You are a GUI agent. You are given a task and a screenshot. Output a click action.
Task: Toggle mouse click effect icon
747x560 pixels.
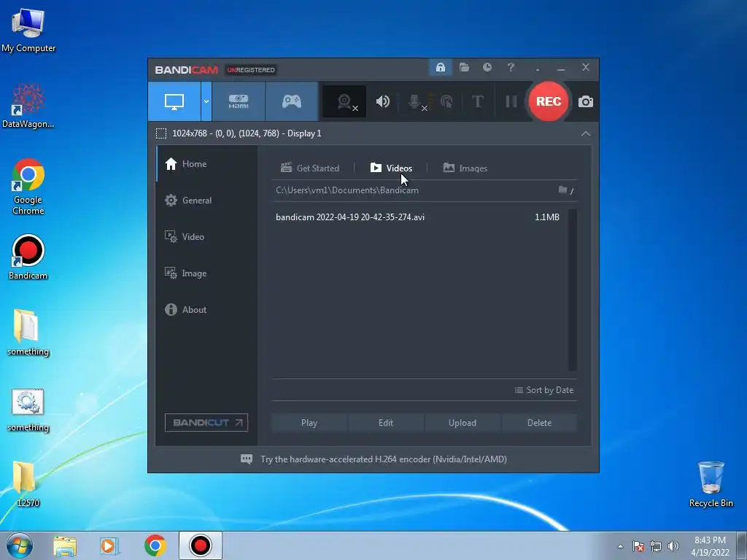point(447,101)
